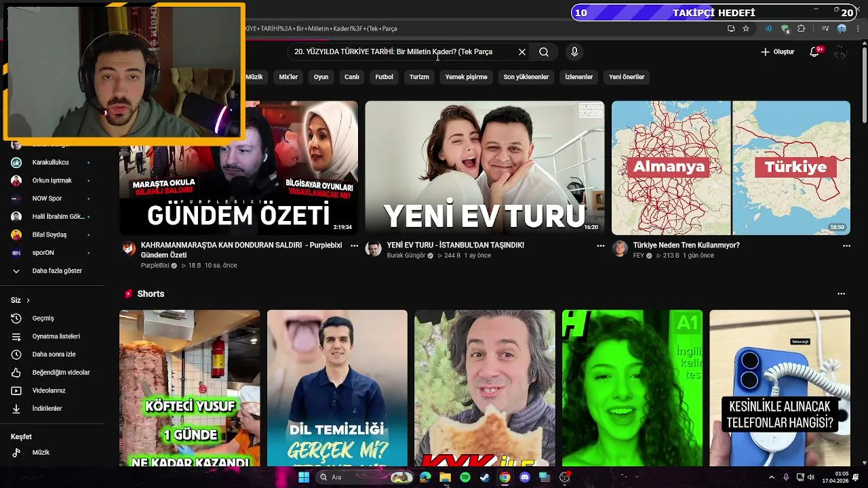Open the notifications bell
Viewport: 868px width, 488px height.
tap(815, 52)
